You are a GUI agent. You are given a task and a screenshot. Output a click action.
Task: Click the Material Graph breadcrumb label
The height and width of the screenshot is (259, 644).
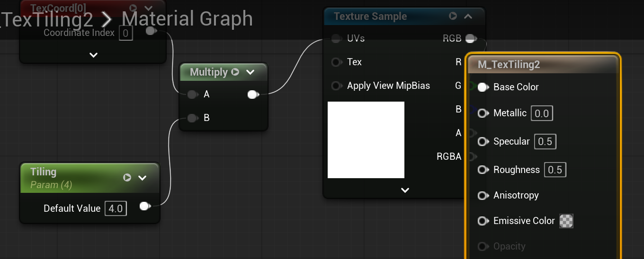coord(187,19)
